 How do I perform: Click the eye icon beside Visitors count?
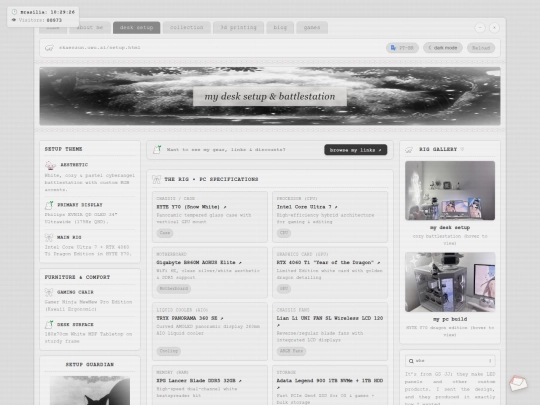click(14, 20)
